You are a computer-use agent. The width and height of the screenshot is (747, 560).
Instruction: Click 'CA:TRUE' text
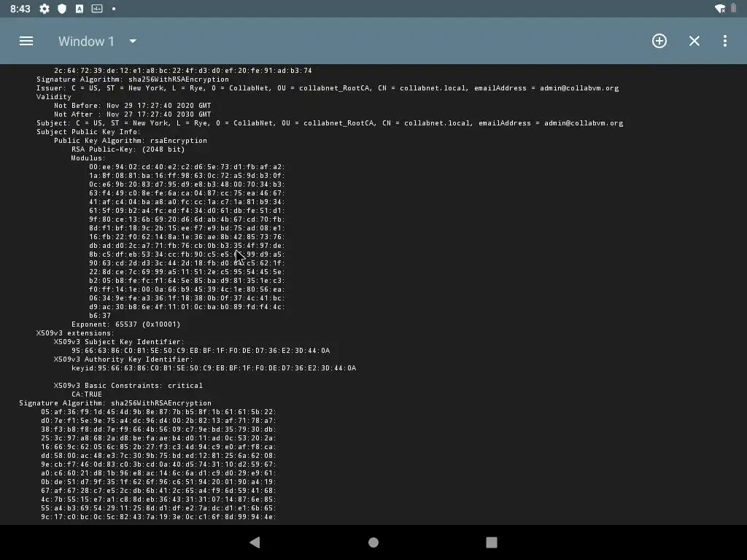(87, 394)
